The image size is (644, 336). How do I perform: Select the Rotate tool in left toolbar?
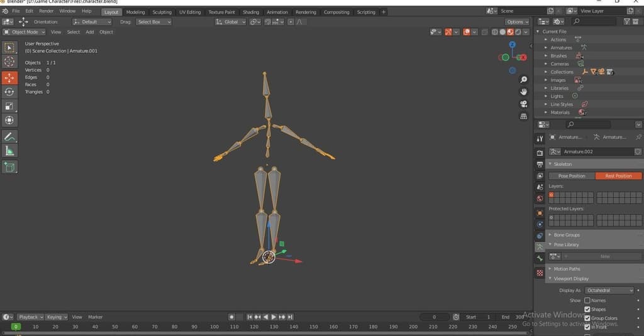click(9, 92)
